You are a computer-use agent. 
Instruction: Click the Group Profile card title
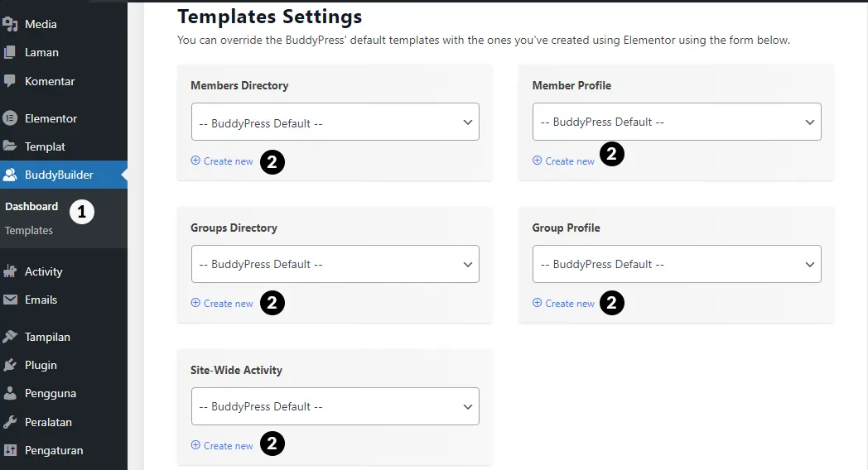(x=567, y=228)
